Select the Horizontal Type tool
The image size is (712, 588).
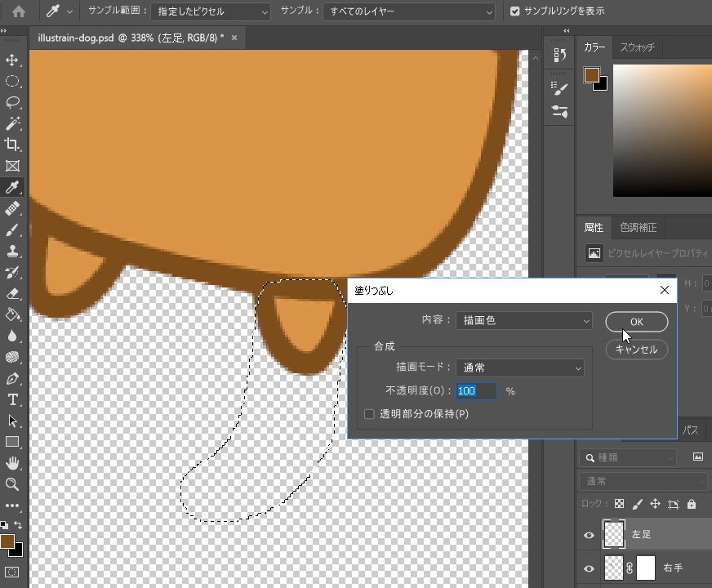pyautogui.click(x=12, y=399)
